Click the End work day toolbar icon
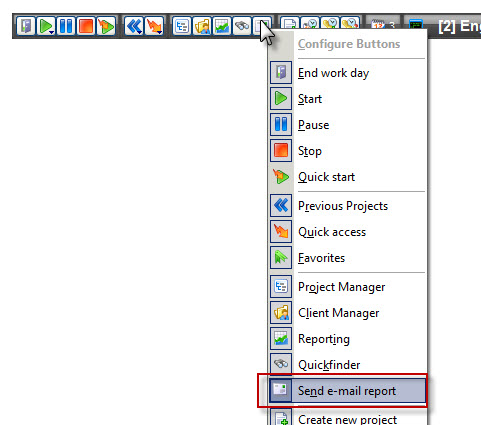481x425 pixels. tap(26, 26)
